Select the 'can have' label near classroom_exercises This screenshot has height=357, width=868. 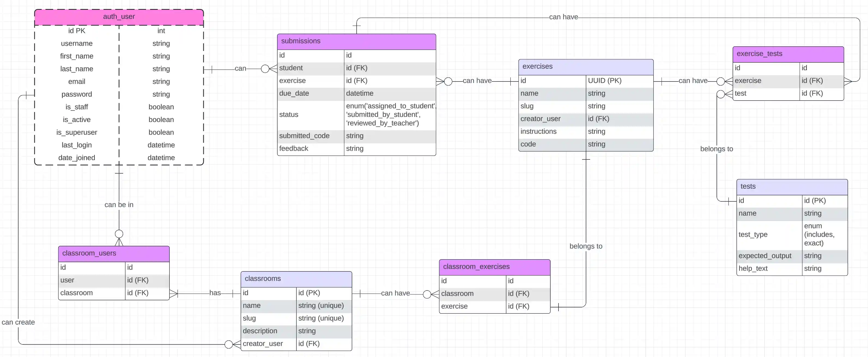click(396, 293)
